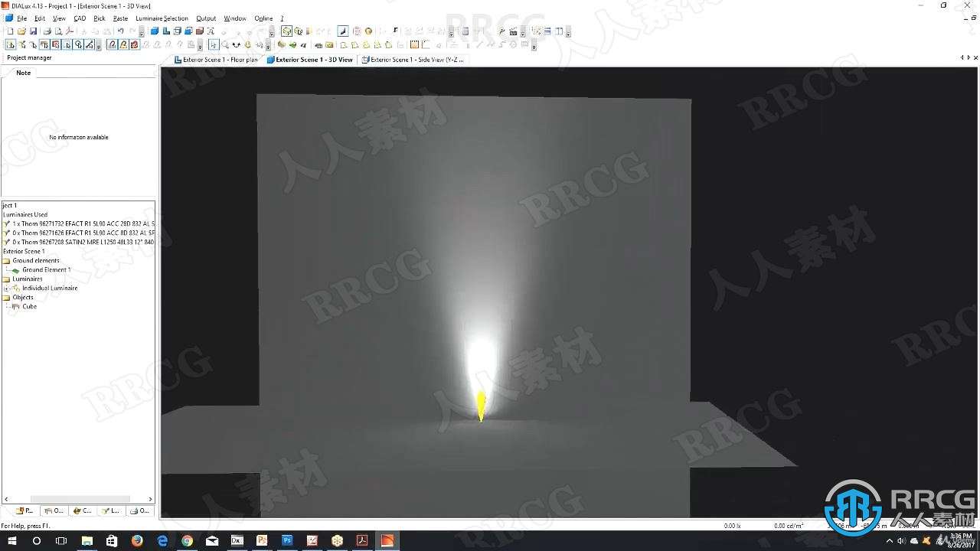Toggle the selection arrow pointer tool

[x=214, y=45]
